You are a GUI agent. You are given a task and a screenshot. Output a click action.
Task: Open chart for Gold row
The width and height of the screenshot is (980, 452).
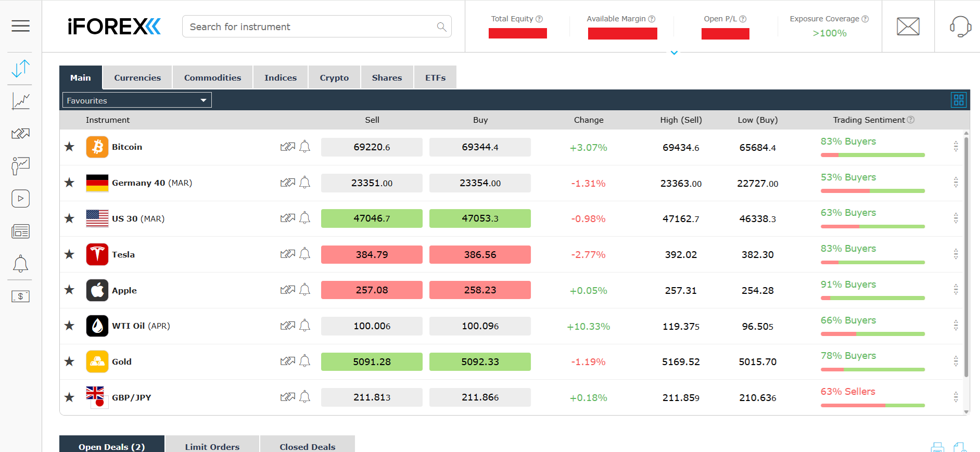(x=288, y=361)
